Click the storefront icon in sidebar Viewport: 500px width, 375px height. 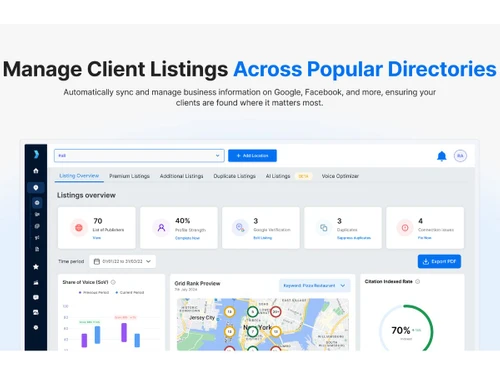coord(36,312)
